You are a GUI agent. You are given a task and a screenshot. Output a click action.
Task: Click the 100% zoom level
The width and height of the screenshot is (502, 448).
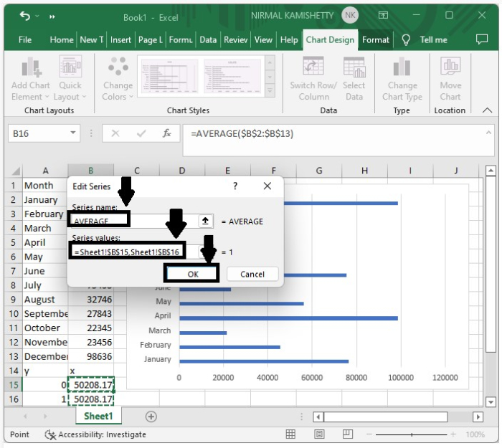[x=475, y=434]
